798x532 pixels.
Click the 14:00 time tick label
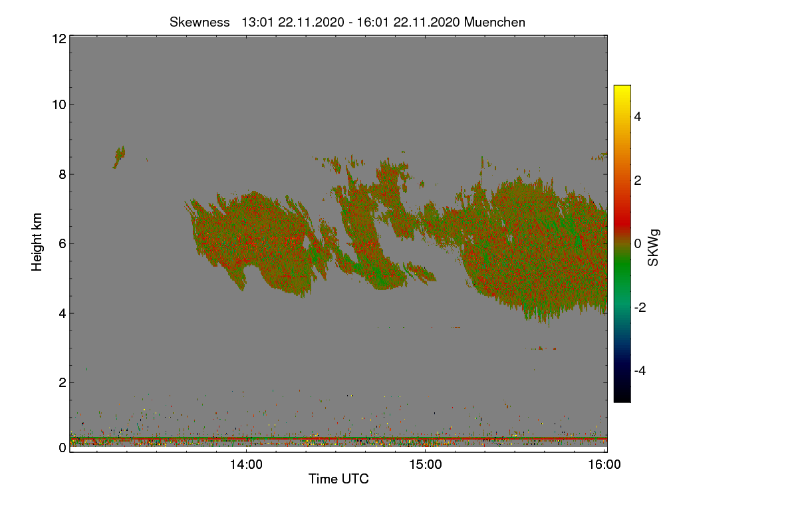click(x=246, y=465)
